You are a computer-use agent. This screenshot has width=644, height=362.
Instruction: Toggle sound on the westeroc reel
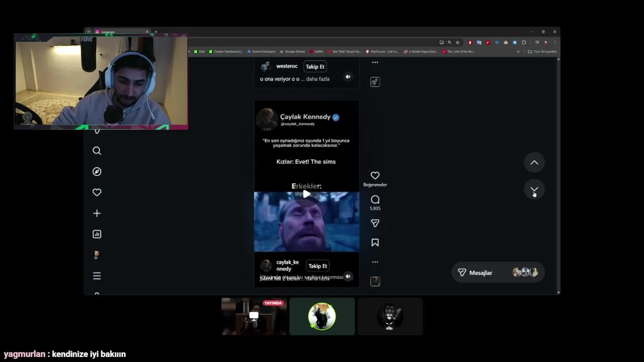click(x=348, y=77)
